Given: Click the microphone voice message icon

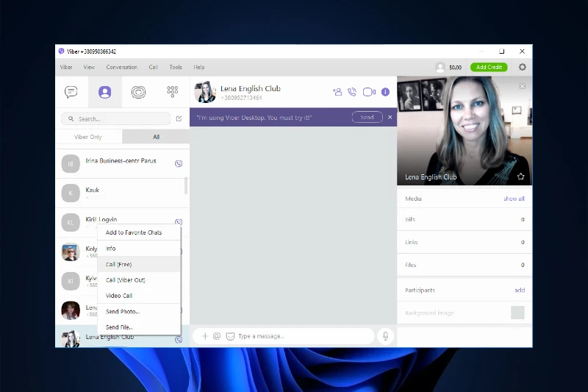Looking at the screenshot, I should tap(384, 336).
